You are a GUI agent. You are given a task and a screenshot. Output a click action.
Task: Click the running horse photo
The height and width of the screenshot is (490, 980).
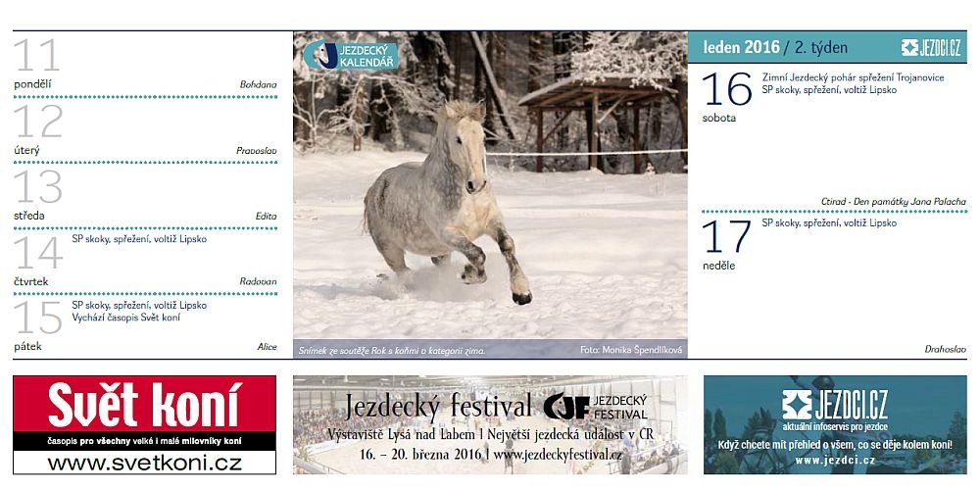point(490,196)
